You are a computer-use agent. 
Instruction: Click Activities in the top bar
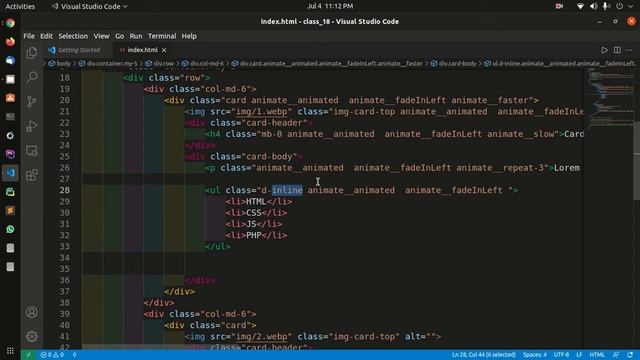pyautogui.click(x=20, y=6)
